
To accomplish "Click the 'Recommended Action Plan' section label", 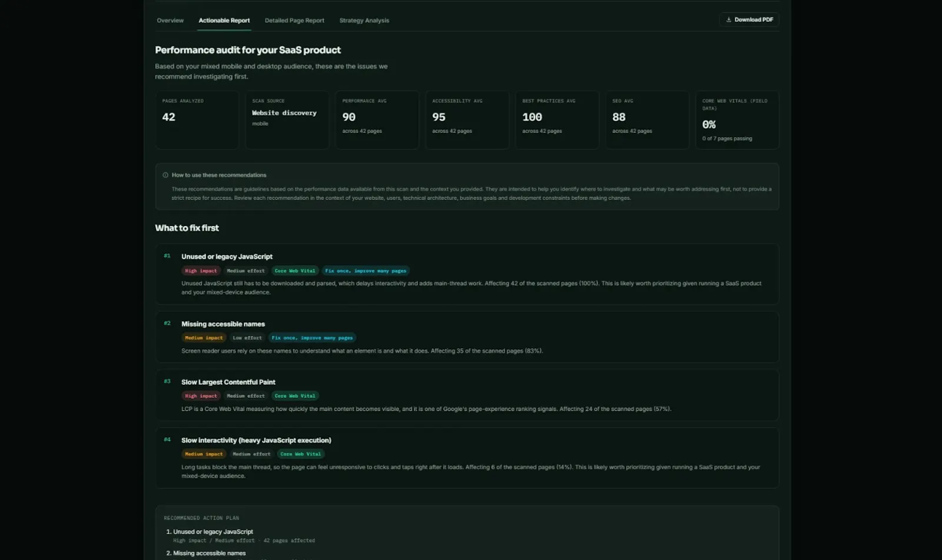I will pos(201,518).
